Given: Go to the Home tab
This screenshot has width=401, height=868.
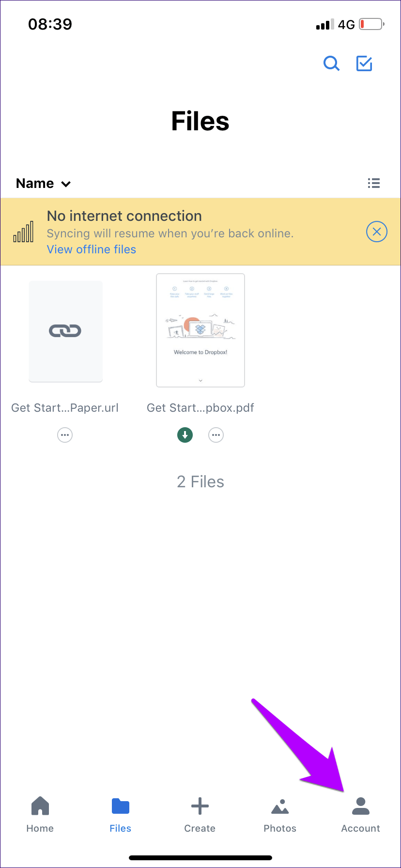Looking at the screenshot, I should [40, 815].
